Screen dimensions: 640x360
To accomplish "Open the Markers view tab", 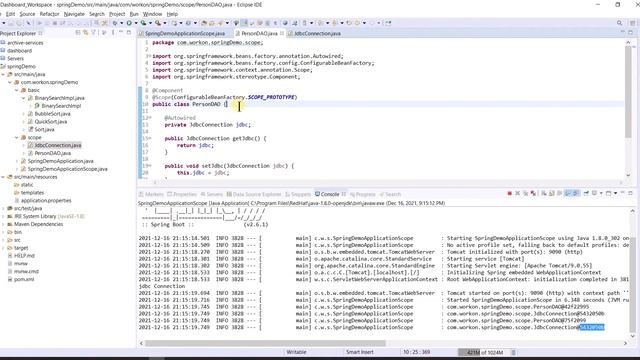I will click(151, 194).
